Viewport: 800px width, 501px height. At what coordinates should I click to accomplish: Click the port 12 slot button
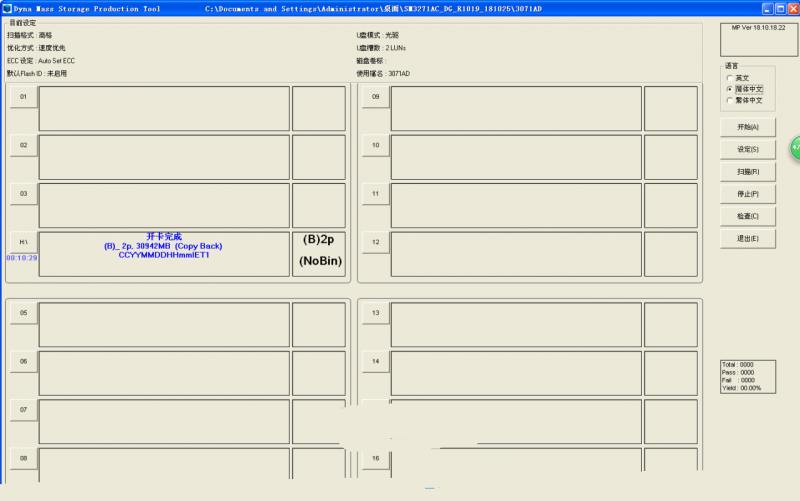pyautogui.click(x=375, y=242)
